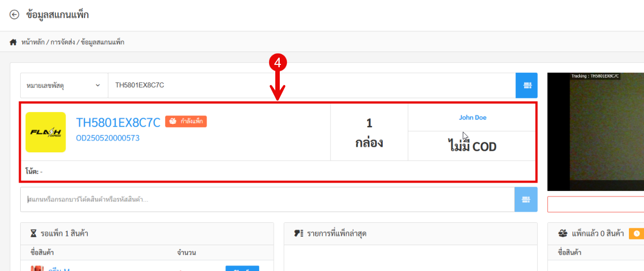Open the หมายเลขพัสดุ search type dropdown

[x=63, y=85]
